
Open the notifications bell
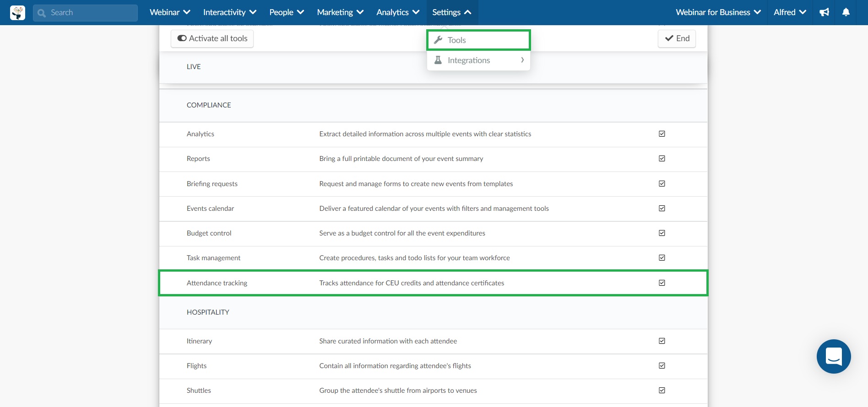click(846, 12)
